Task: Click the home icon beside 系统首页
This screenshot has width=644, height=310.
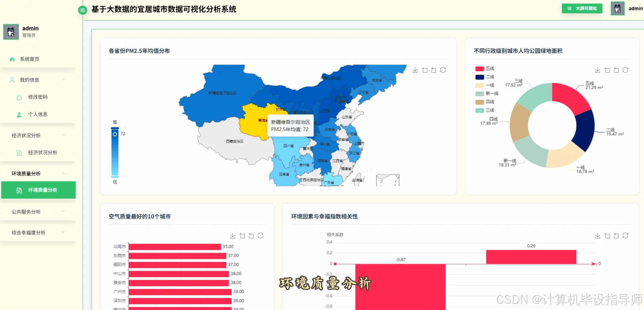Action: (12, 59)
